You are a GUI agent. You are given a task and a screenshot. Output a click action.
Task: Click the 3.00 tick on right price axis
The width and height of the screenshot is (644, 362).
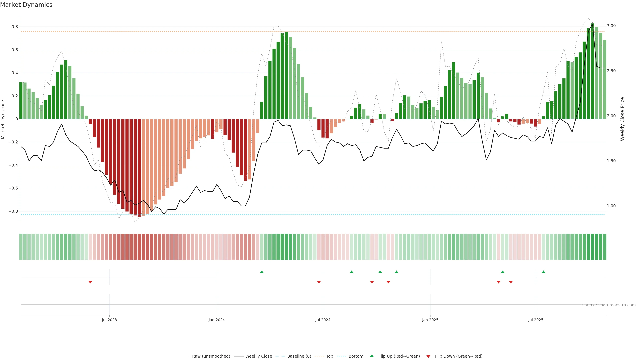click(611, 26)
